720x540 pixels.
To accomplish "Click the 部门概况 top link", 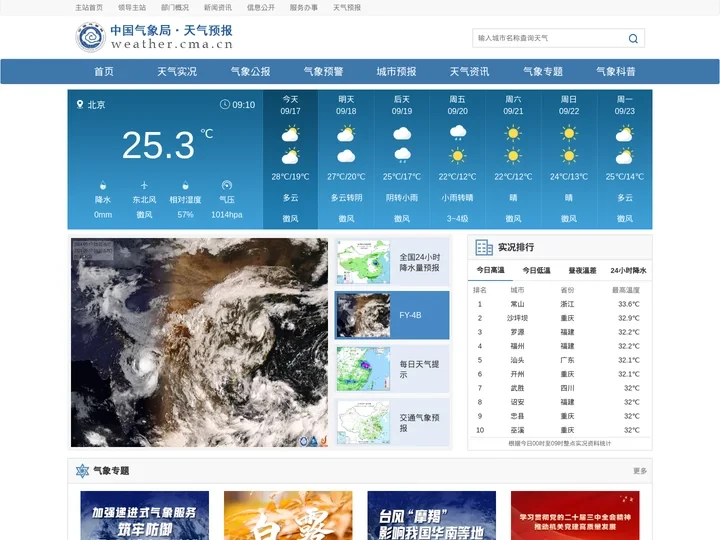I will 175,8.
